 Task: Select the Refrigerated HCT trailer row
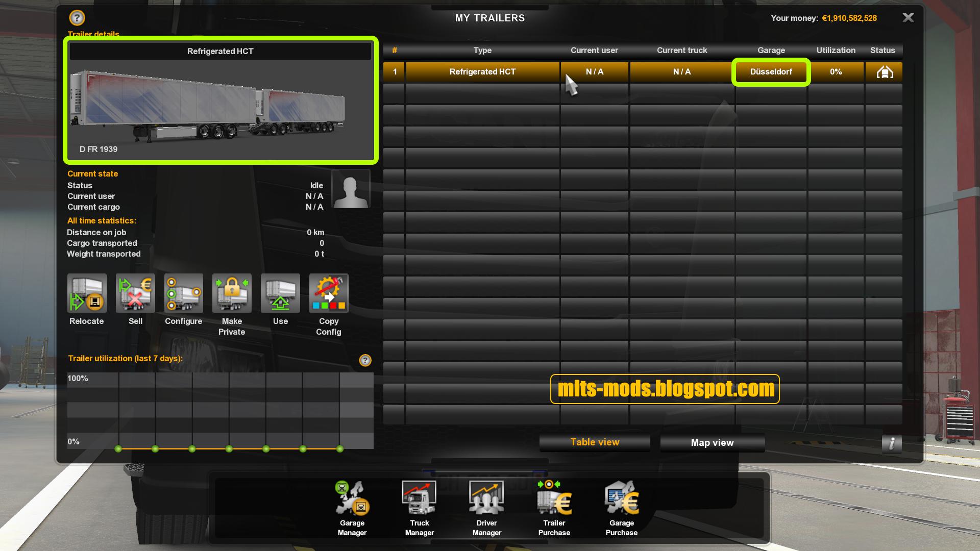(482, 72)
